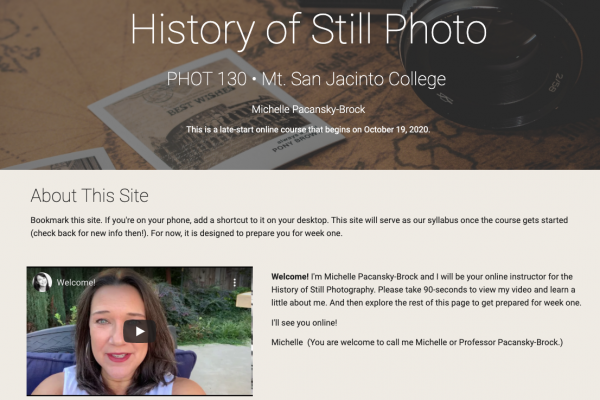Select the PHOT 130 Mt. San Jacinto College subtitle
The width and height of the screenshot is (600, 400).
(306, 80)
